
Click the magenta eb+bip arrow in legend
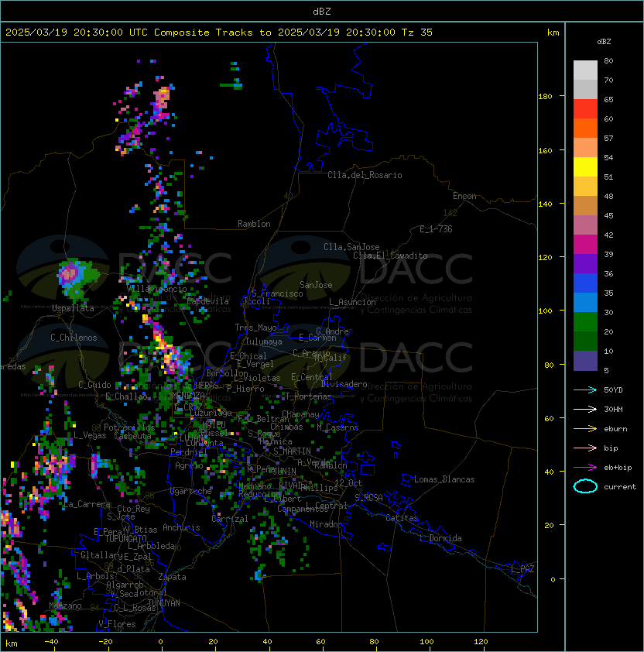[585, 468]
